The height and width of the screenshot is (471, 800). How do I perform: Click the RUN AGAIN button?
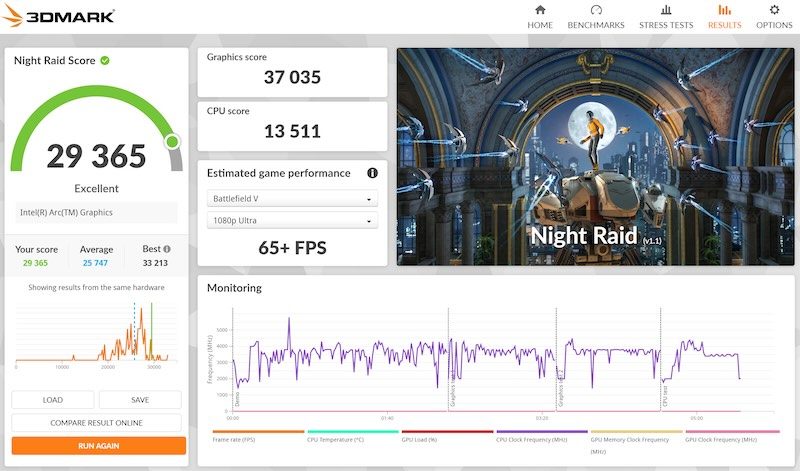pyautogui.click(x=98, y=445)
